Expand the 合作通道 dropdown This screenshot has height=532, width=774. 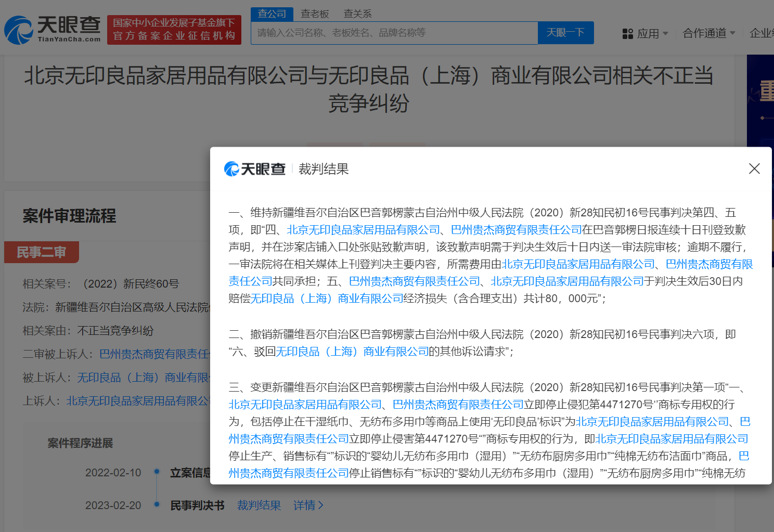(708, 33)
